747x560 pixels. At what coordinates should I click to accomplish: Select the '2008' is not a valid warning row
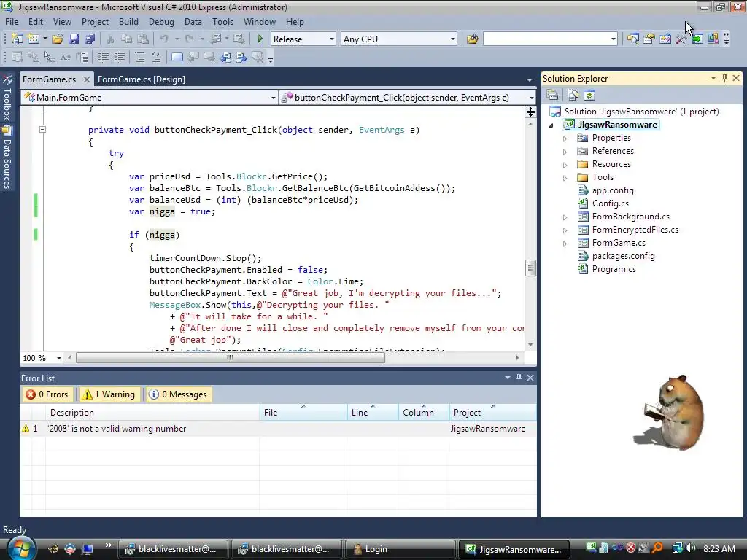278,429
